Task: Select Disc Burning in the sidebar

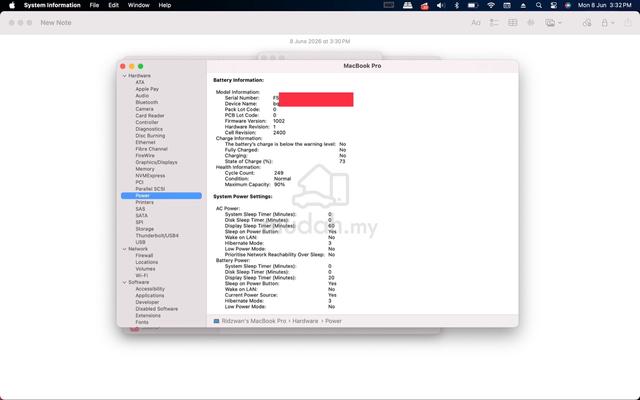Action: point(150,136)
